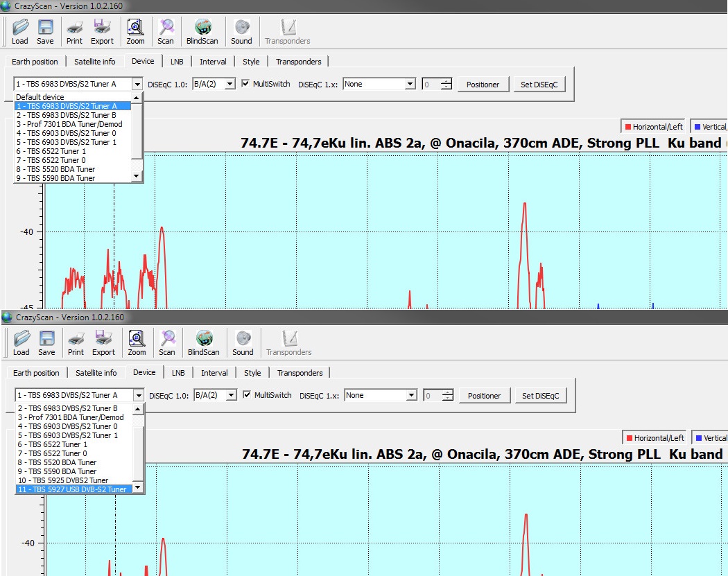Image resolution: width=728 pixels, height=576 pixels.
Task: Click Positioner button in top window
Action: [483, 85]
